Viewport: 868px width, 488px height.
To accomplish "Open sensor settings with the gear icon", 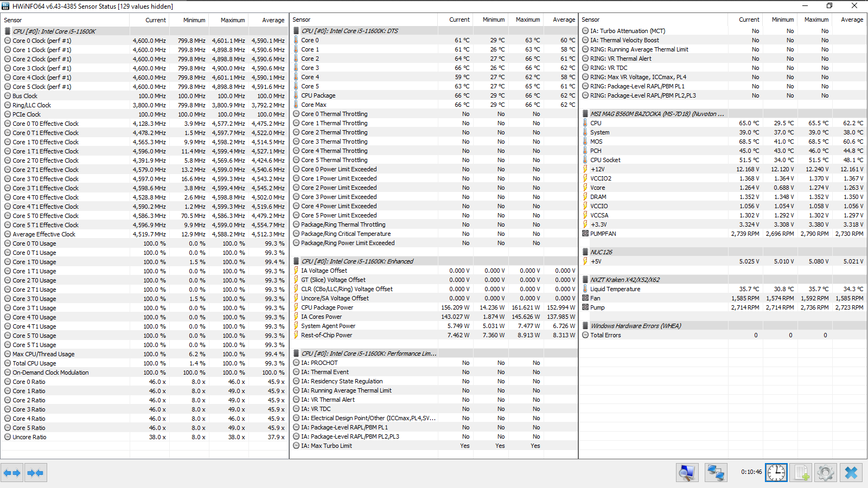I will pyautogui.click(x=826, y=473).
